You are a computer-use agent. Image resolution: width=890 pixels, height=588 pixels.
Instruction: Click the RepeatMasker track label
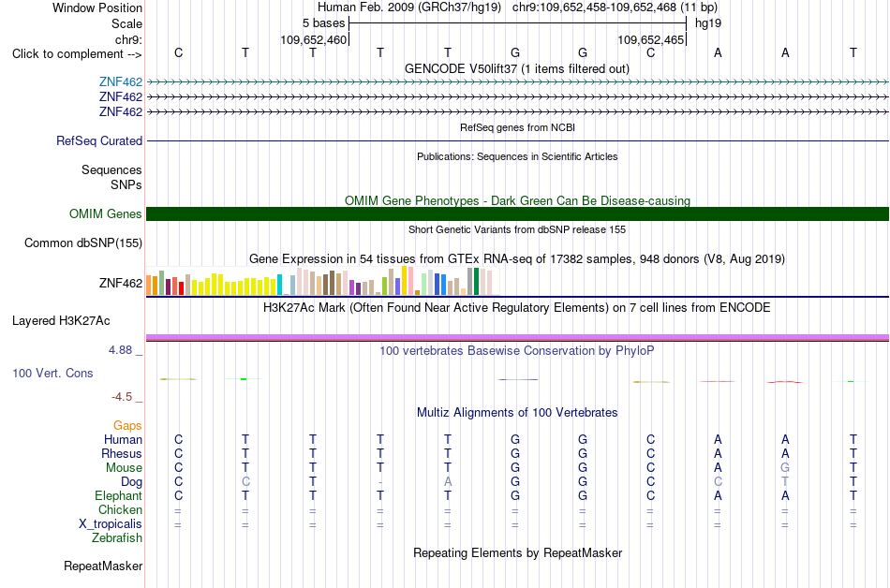click(103, 566)
